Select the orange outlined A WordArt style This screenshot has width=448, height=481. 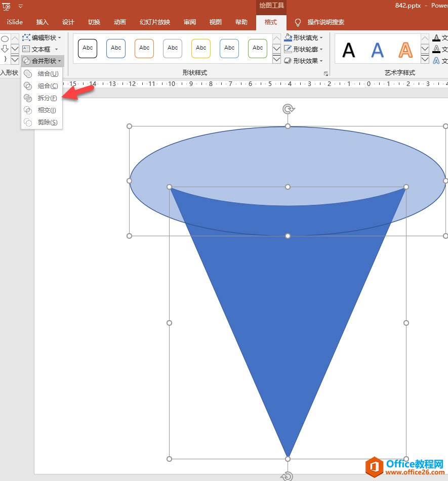(405, 50)
